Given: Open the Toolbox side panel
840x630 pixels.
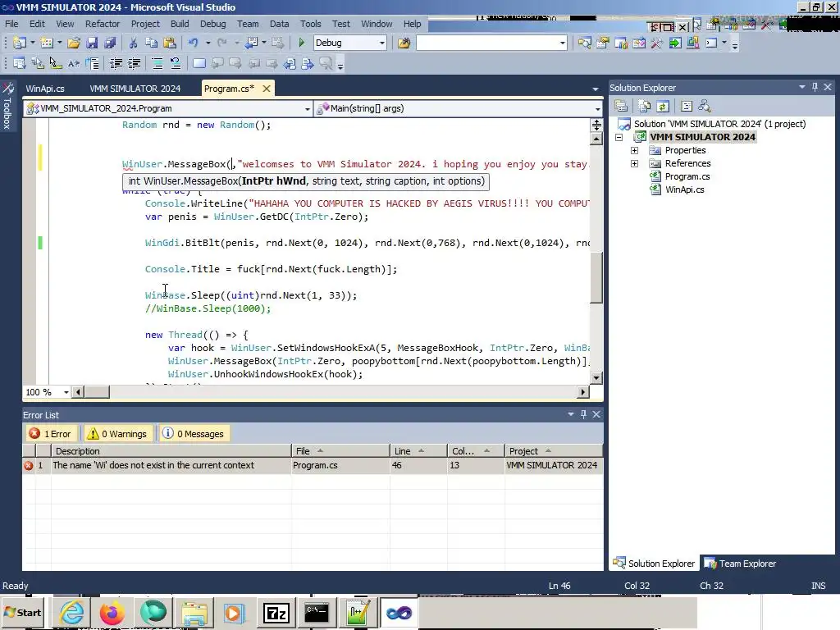Looking at the screenshot, I should pyautogui.click(x=7, y=106).
